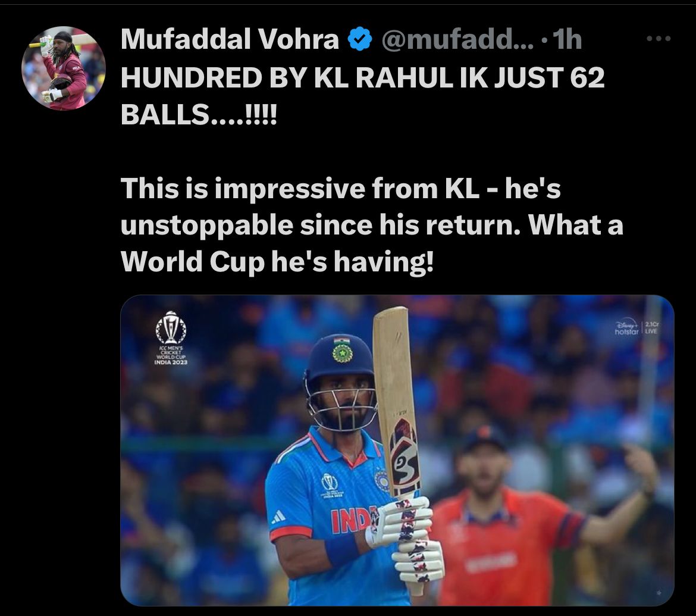The height and width of the screenshot is (616, 696).
Task: Click the BCCI crest on the helmet
Action: click(x=343, y=354)
